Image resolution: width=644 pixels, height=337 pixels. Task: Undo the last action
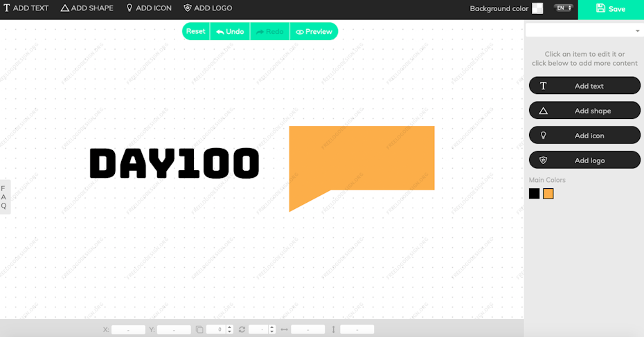[230, 31]
